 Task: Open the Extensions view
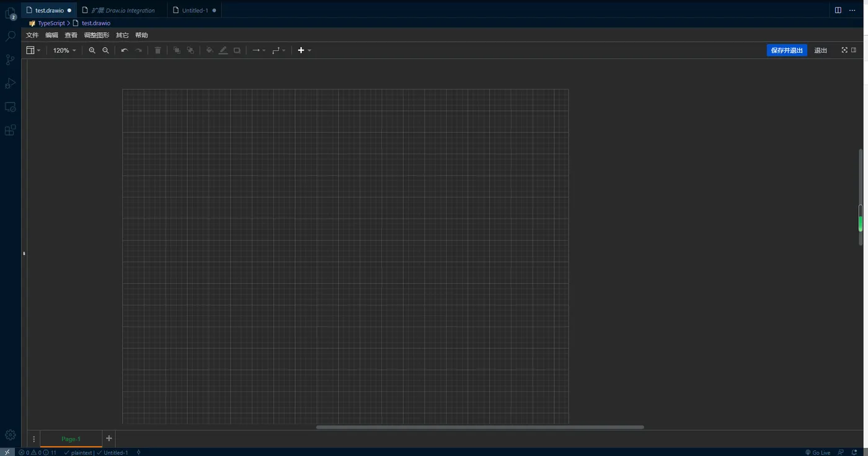[10, 130]
